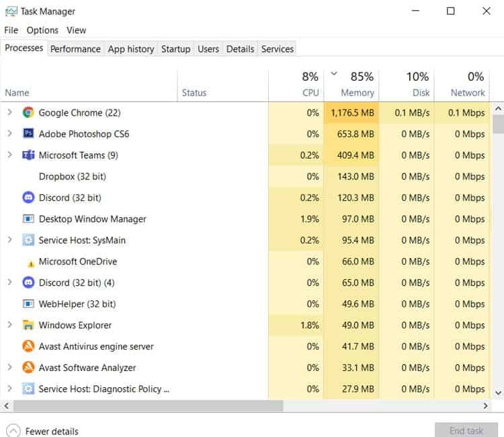
Task: Click the horizontal scrollbar left arrow
Action: click(7, 406)
